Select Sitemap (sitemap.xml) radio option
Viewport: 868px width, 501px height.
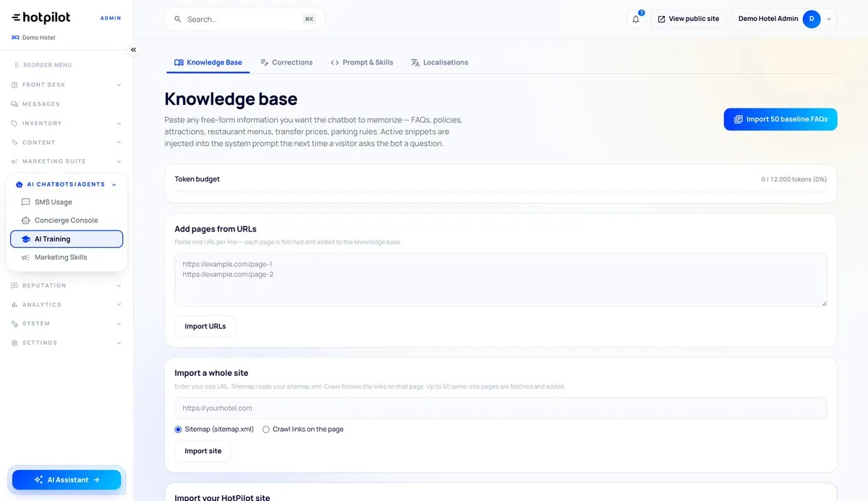pyautogui.click(x=179, y=429)
